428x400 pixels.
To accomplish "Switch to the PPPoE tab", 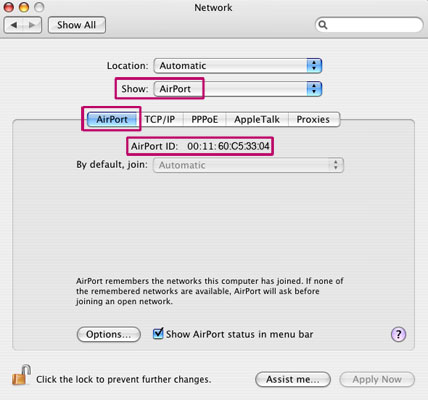I will click(205, 119).
